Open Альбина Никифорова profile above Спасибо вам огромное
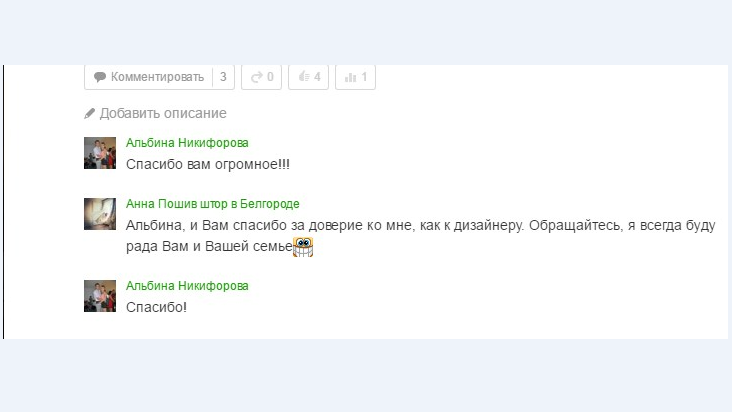732x412 pixels. click(x=187, y=143)
